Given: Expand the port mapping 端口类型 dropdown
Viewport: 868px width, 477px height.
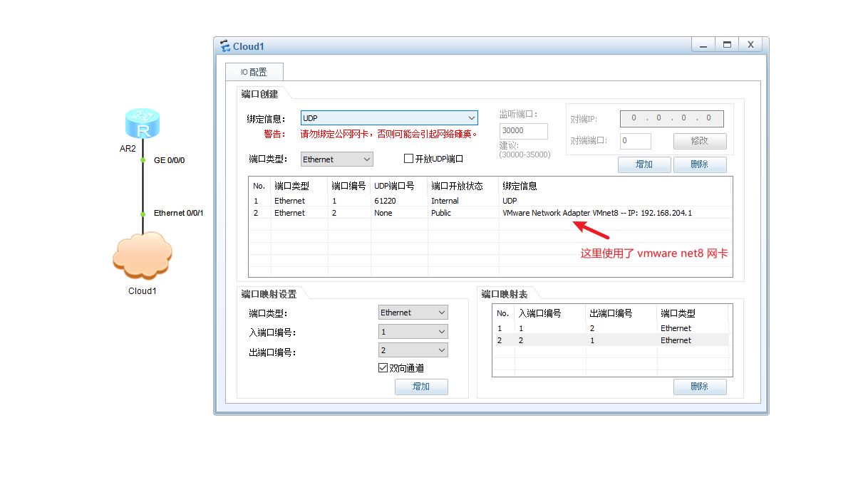Looking at the screenshot, I should point(413,313).
